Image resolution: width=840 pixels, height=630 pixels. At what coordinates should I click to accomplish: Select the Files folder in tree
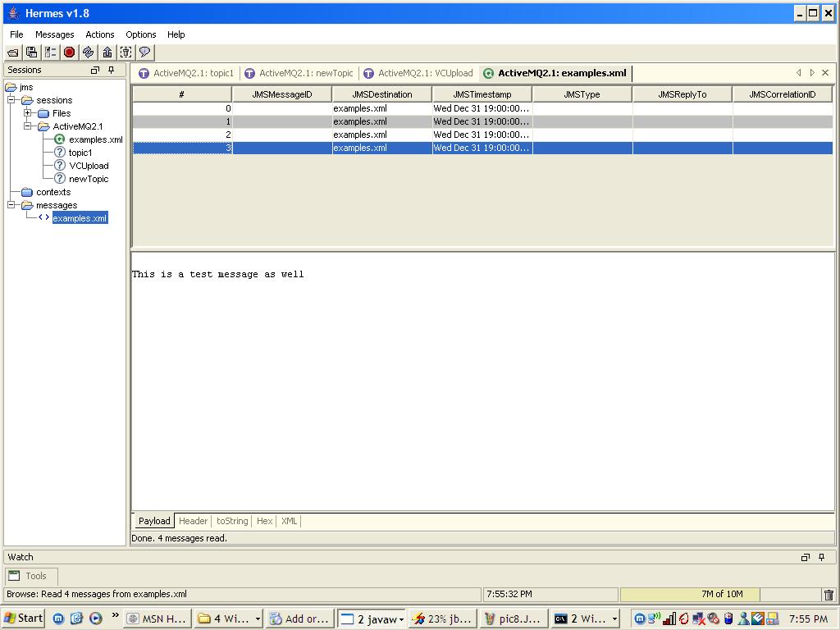tap(55, 113)
